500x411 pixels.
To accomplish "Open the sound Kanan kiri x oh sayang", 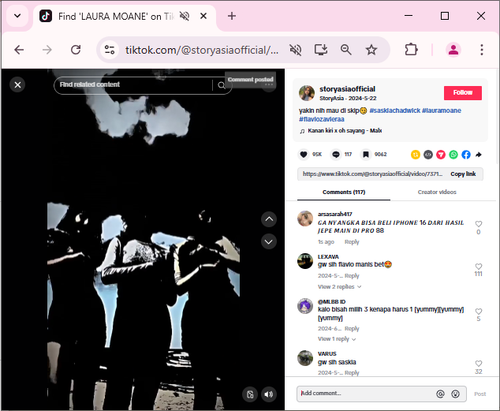I will tap(345, 131).
